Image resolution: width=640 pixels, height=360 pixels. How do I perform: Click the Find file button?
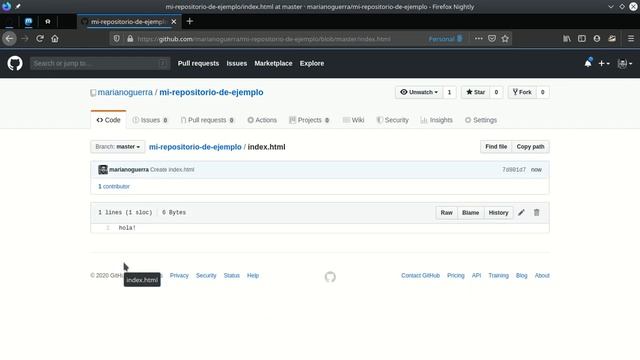pos(496,147)
